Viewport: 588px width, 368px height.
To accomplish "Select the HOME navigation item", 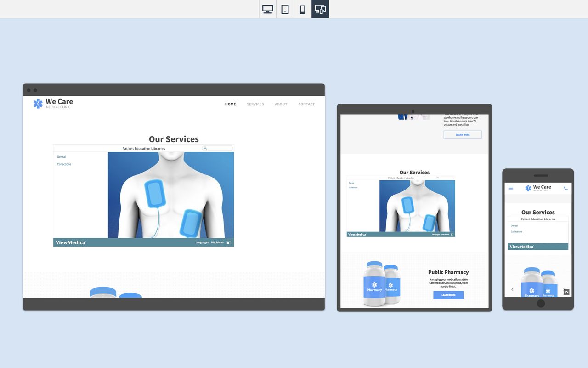I will point(230,104).
